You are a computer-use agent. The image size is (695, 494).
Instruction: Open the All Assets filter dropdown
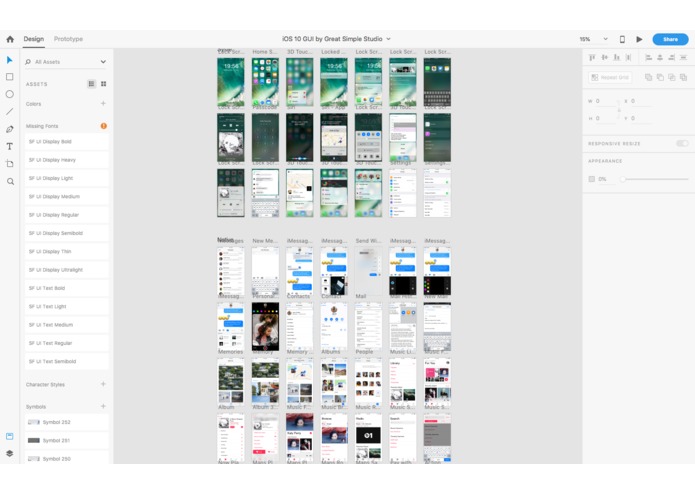tap(103, 62)
